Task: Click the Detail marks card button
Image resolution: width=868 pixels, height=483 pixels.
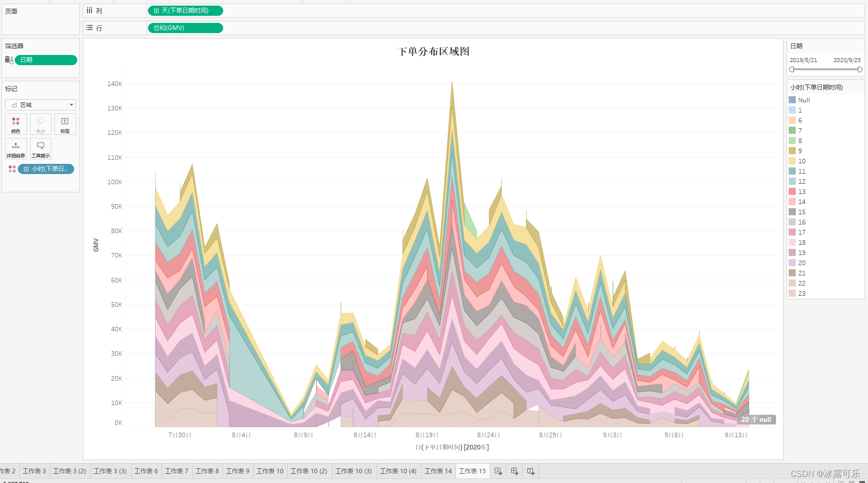Action: click(x=16, y=149)
